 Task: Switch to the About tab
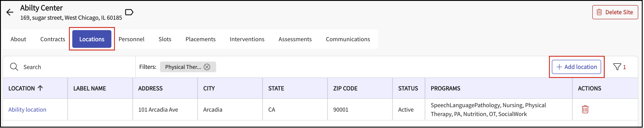[18, 39]
